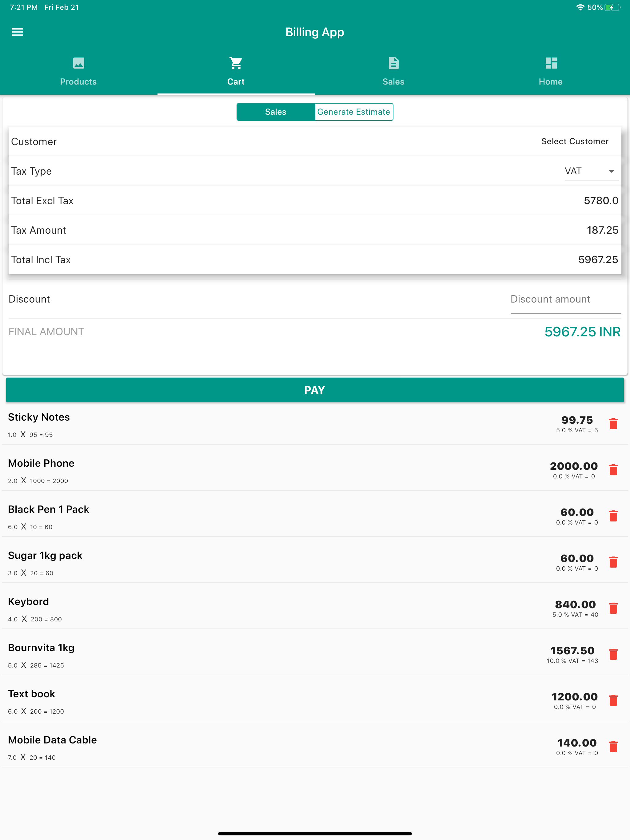Screen dimensions: 630x840
Task: Select the Keybord item name
Action: [29, 602]
